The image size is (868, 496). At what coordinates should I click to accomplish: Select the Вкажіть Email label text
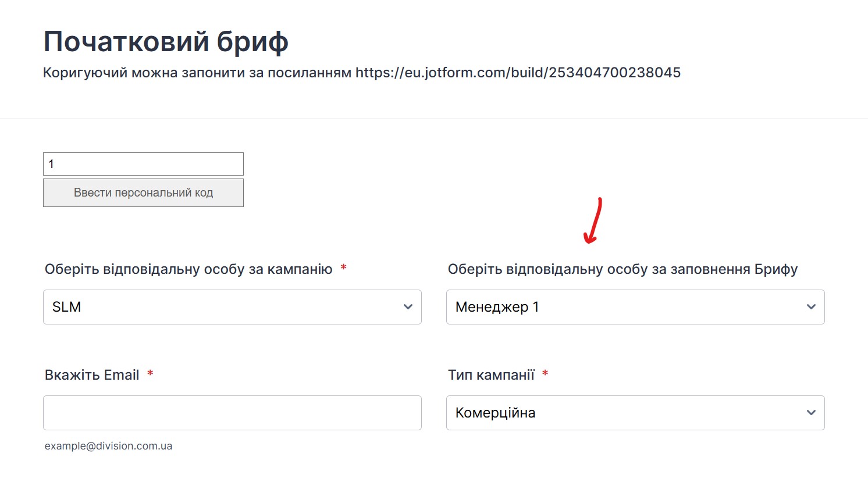(x=92, y=375)
